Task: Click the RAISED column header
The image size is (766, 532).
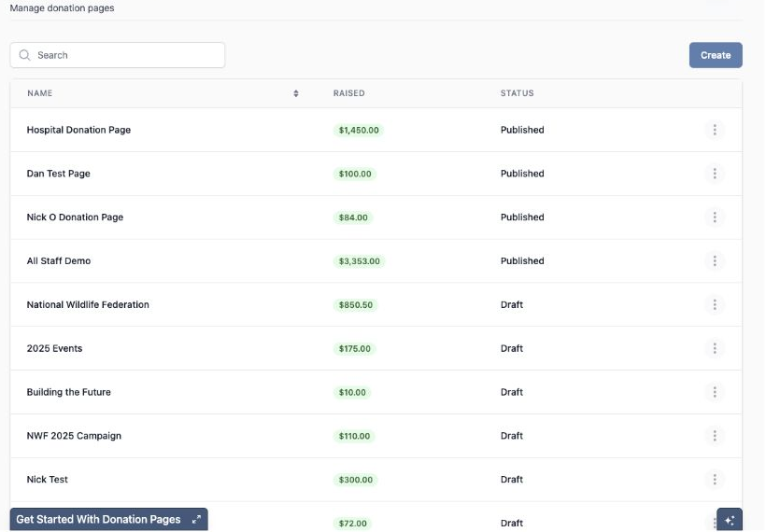Action: [x=348, y=93]
